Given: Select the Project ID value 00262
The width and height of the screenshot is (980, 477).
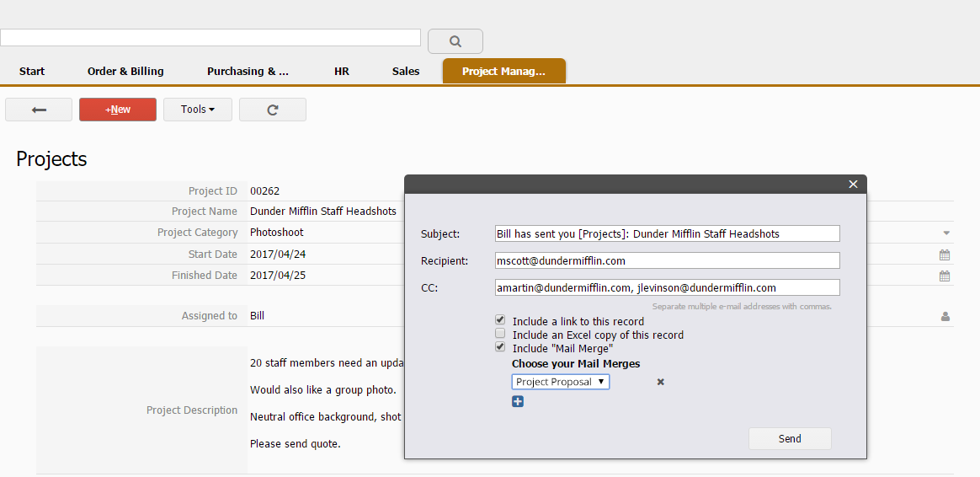Looking at the screenshot, I should (x=264, y=191).
